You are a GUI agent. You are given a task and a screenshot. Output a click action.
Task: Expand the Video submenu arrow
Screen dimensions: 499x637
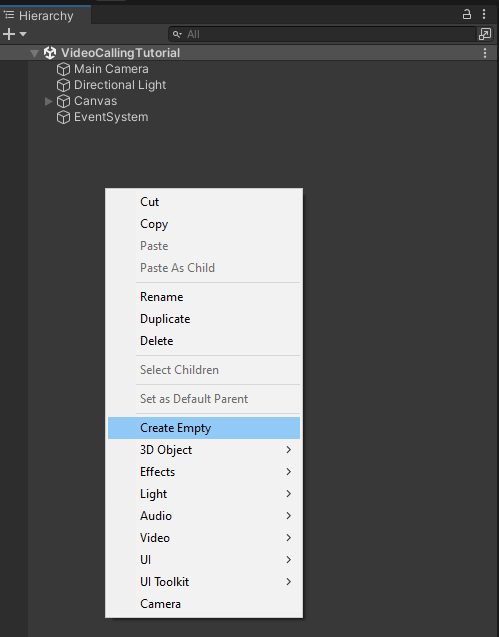tap(289, 537)
